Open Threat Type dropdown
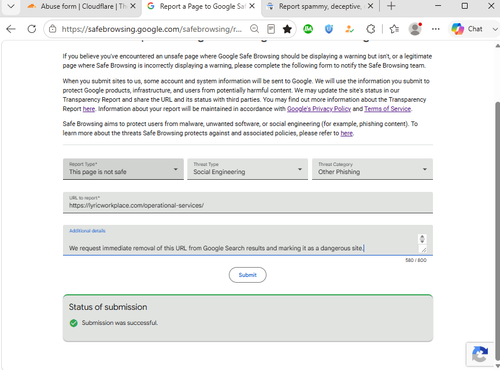This screenshot has width=500, height=370. click(248, 169)
